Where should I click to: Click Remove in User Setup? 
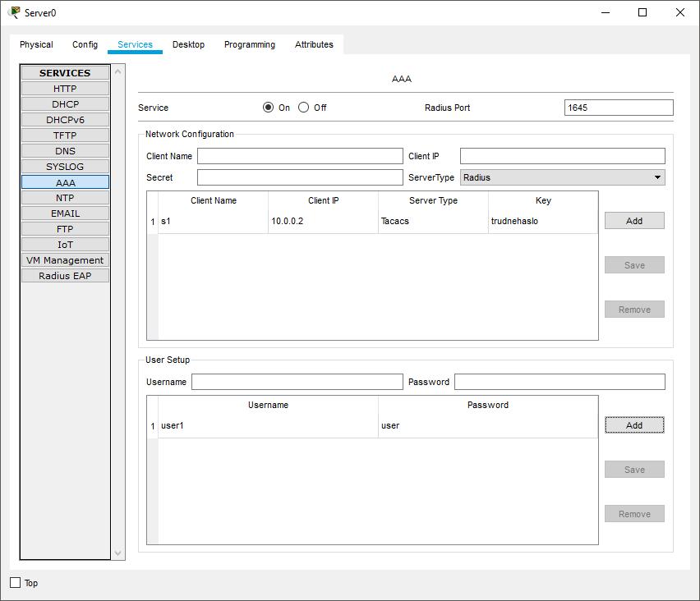click(x=634, y=513)
